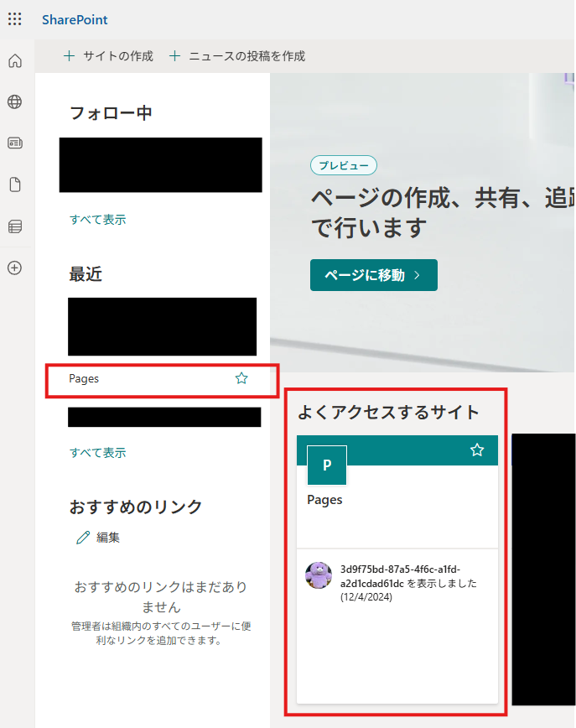Viewport: 576px width, 728px height.
Task: Click the Create plus-circle icon
Action: point(15,268)
